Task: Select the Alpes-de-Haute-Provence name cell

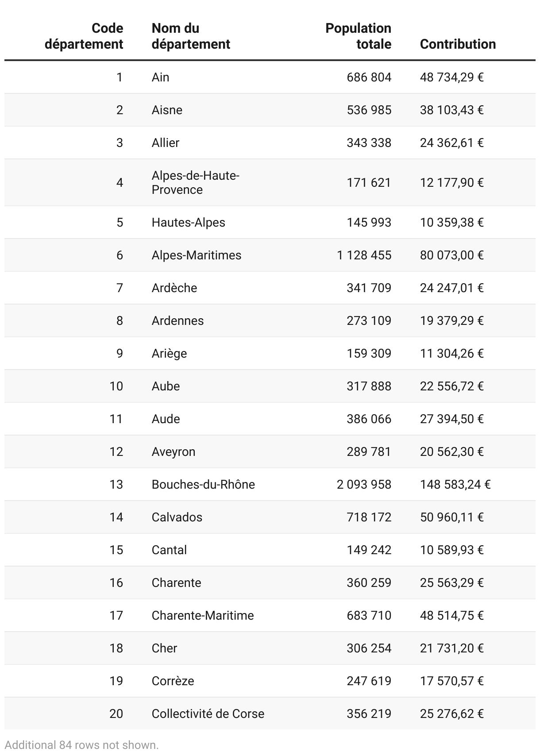Action: (195, 183)
